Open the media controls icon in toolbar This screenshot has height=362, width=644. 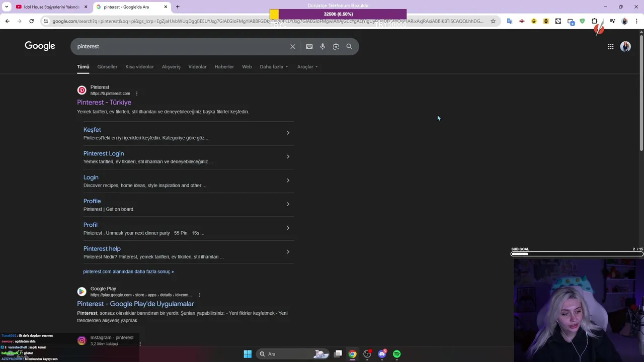pos(612,21)
